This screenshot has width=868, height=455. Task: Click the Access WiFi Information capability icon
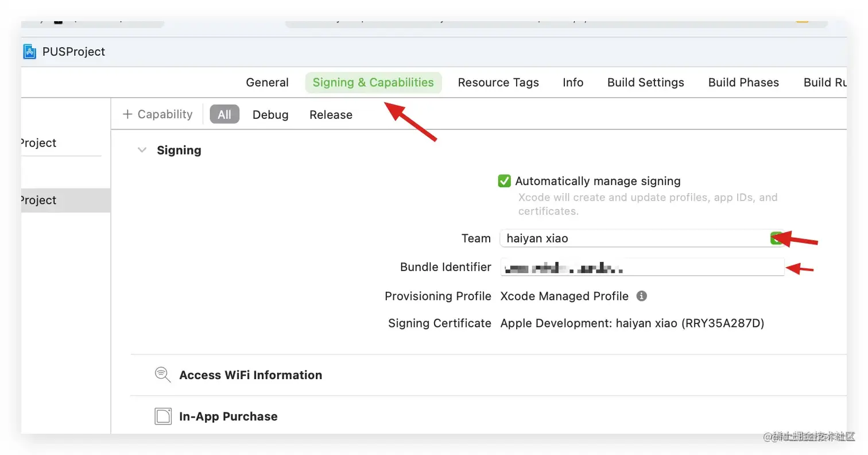point(163,375)
